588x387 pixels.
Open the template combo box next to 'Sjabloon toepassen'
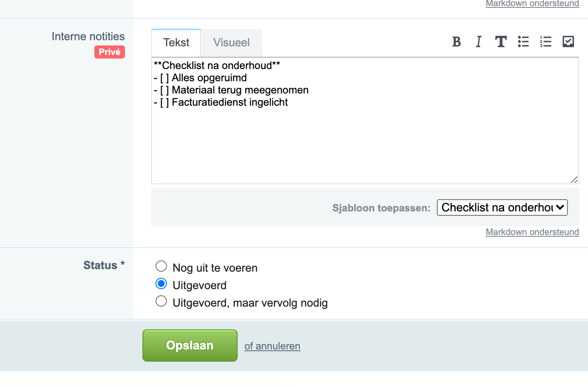(x=502, y=207)
